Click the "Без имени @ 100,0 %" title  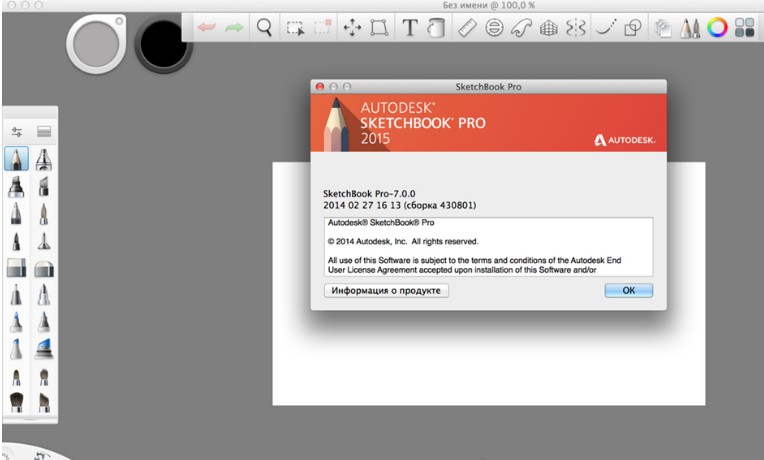pos(489,5)
